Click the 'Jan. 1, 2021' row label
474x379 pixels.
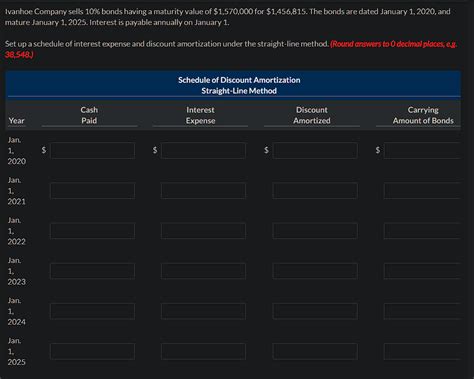click(x=17, y=191)
